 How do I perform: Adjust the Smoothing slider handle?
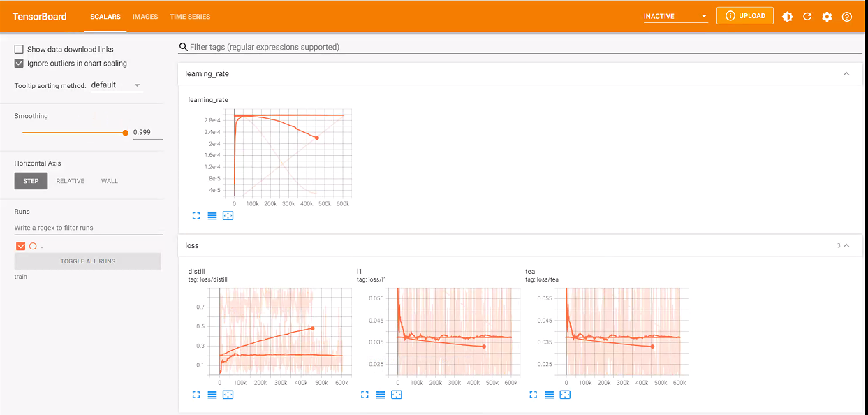tap(126, 132)
